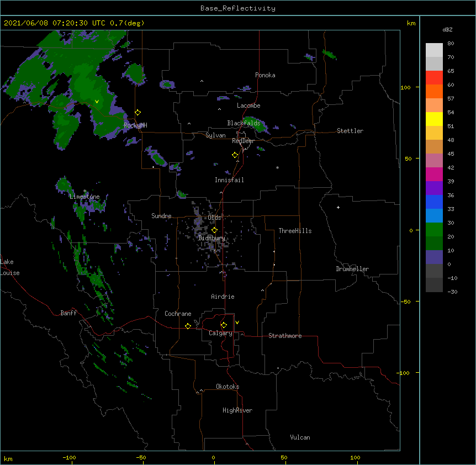Click the Ponoka city label
Image resolution: width=476 pixels, height=465 pixels.
pyautogui.click(x=265, y=75)
